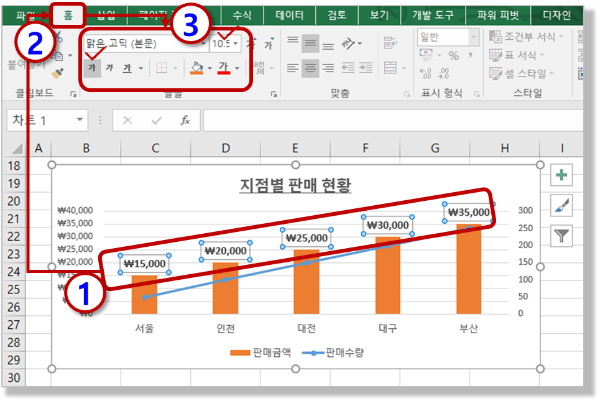The width and height of the screenshot is (600, 401).
Task: Open the underline style dropdown arrow
Action: (141, 68)
